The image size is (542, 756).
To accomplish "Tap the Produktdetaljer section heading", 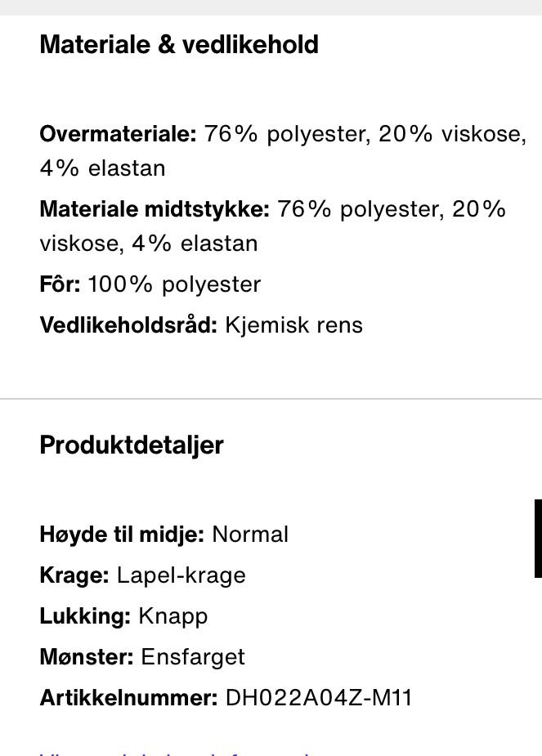I will coord(132,445).
